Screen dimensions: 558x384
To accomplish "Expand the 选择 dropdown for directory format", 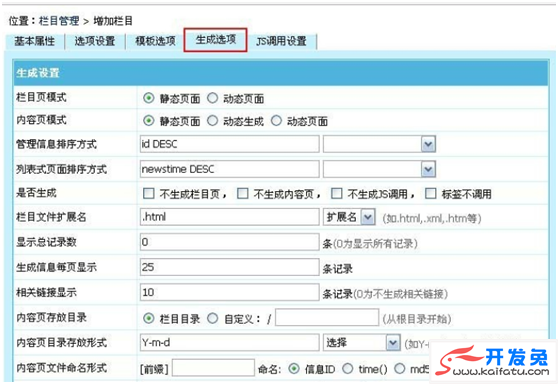I will (x=362, y=343).
